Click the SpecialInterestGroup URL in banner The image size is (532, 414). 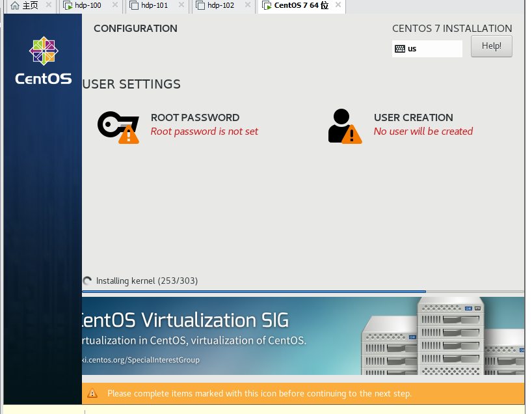coord(140,360)
